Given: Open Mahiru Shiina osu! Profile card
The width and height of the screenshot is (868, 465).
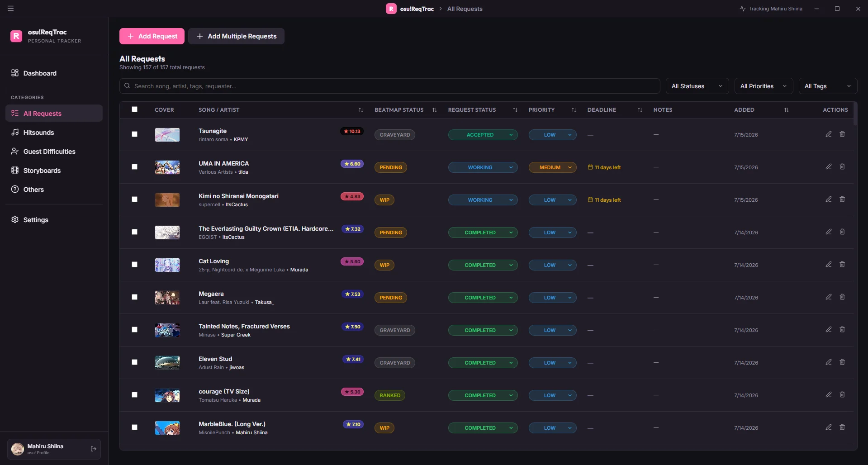Looking at the screenshot, I should [x=54, y=449].
